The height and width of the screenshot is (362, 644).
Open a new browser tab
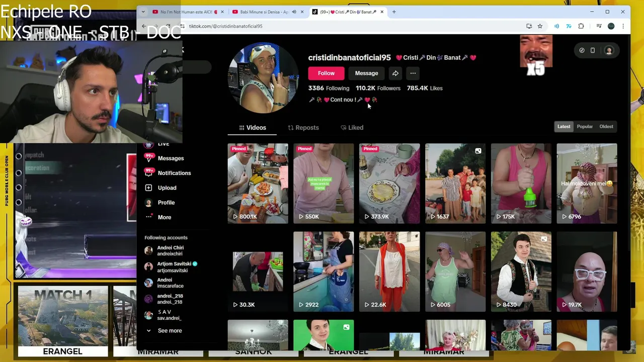(394, 12)
